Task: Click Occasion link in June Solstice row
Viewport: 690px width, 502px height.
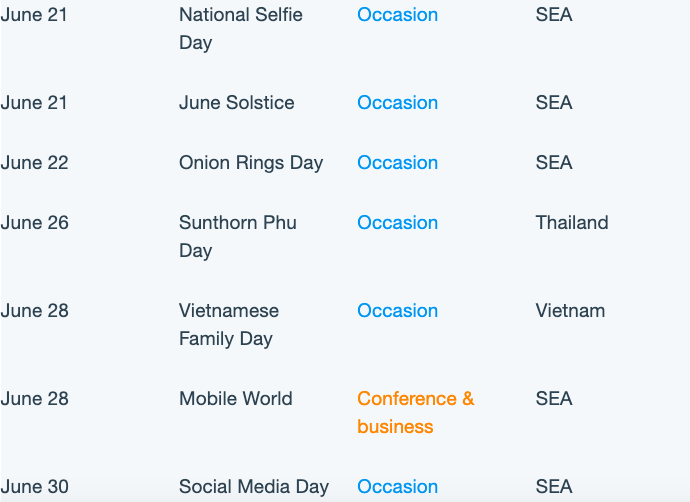Action: pyautogui.click(x=397, y=103)
